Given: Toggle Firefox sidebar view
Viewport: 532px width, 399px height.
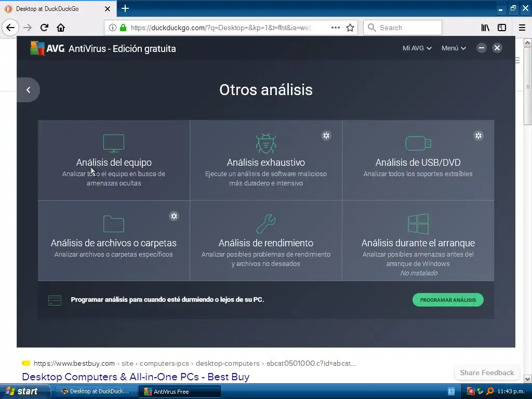Looking at the screenshot, I should coord(502,28).
